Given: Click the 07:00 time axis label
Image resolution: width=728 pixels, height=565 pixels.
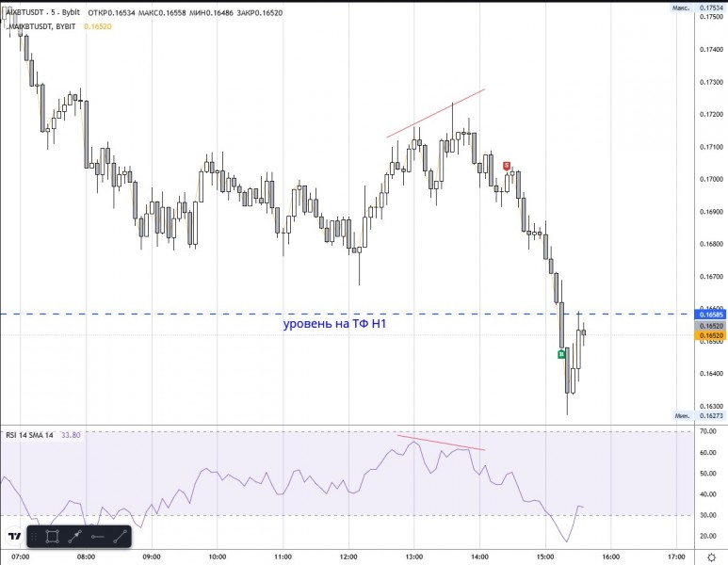Looking at the screenshot, I should coord(21,557).
